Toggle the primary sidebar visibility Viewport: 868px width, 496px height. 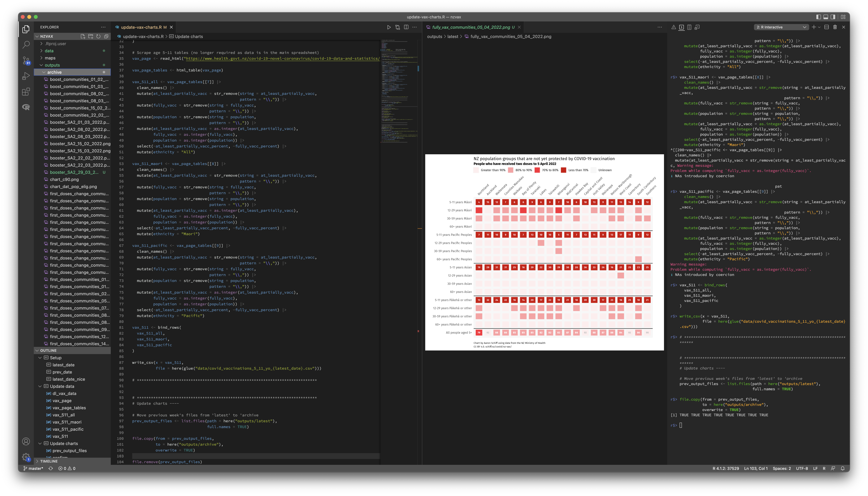[x=818, y=17]
